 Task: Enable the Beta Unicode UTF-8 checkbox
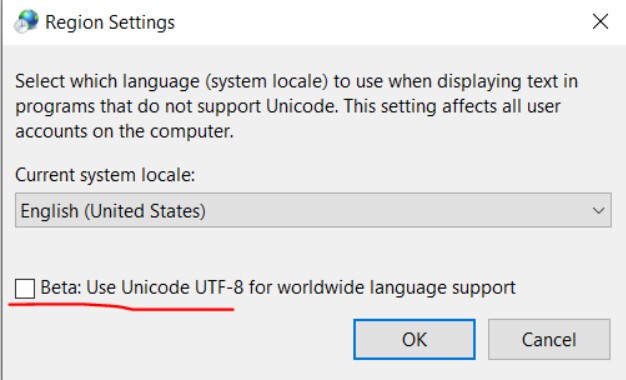tap(25, 288)
